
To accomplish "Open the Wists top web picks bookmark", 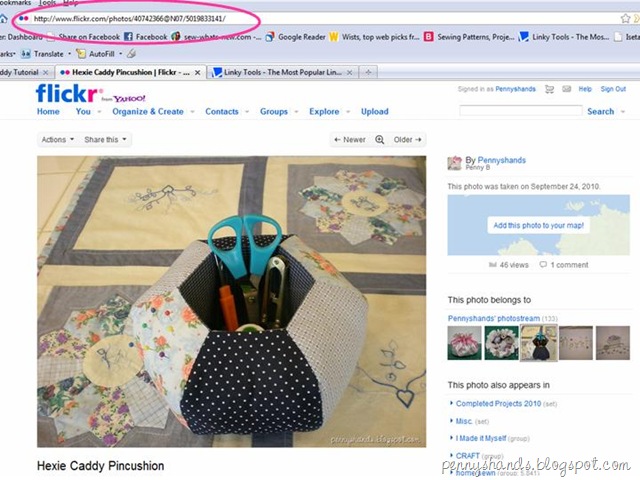I will pos(374,37).
